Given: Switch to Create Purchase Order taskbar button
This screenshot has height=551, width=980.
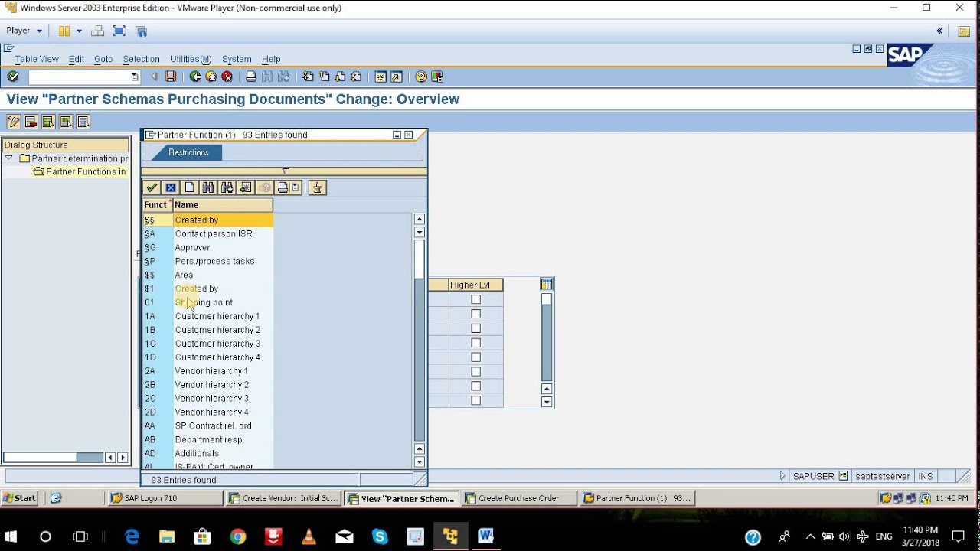Looking at the screenshot, I should click(521, 498).
